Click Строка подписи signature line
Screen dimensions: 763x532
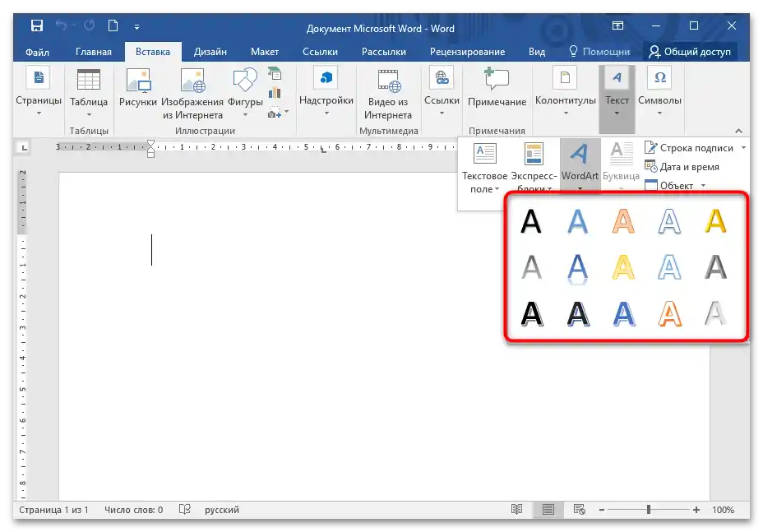click(x=689, y=148)
